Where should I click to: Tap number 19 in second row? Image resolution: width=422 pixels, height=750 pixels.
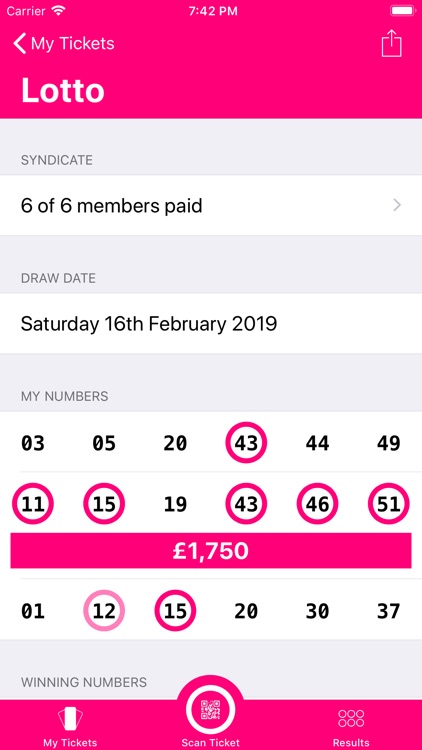(x=175, y=505)
